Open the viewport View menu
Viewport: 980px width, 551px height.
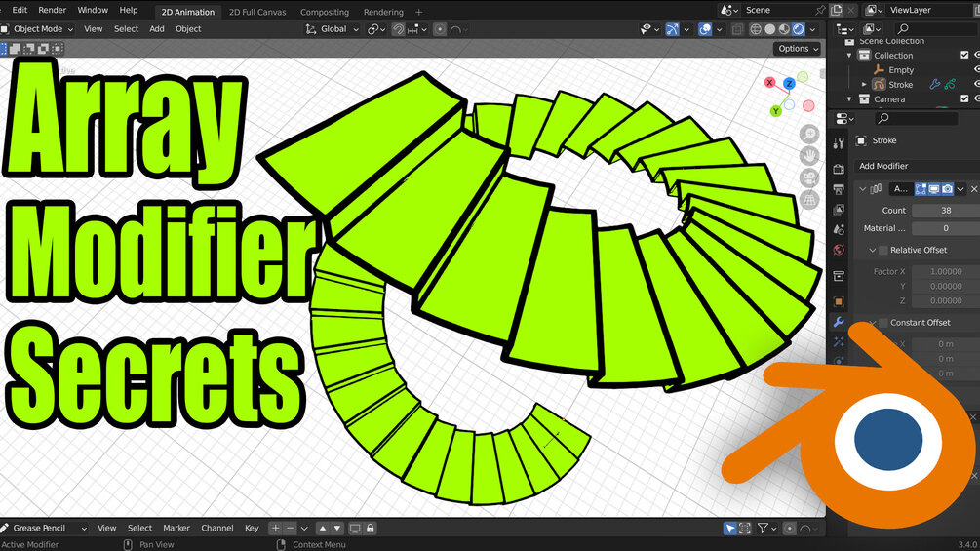(x=94, y=28)
